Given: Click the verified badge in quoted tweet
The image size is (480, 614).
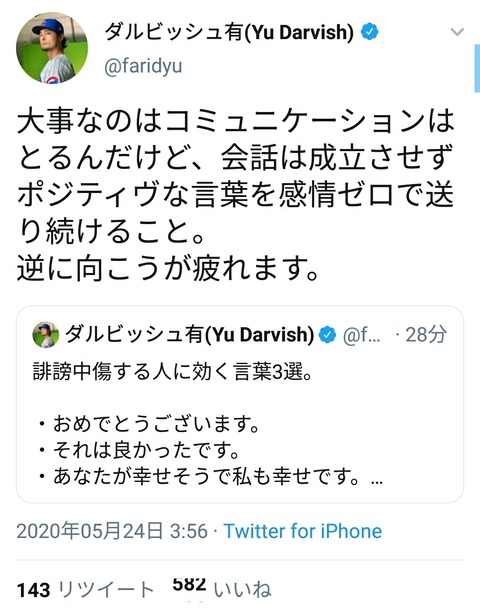Looking at the screenshot, I should click(x=327, y=335).
